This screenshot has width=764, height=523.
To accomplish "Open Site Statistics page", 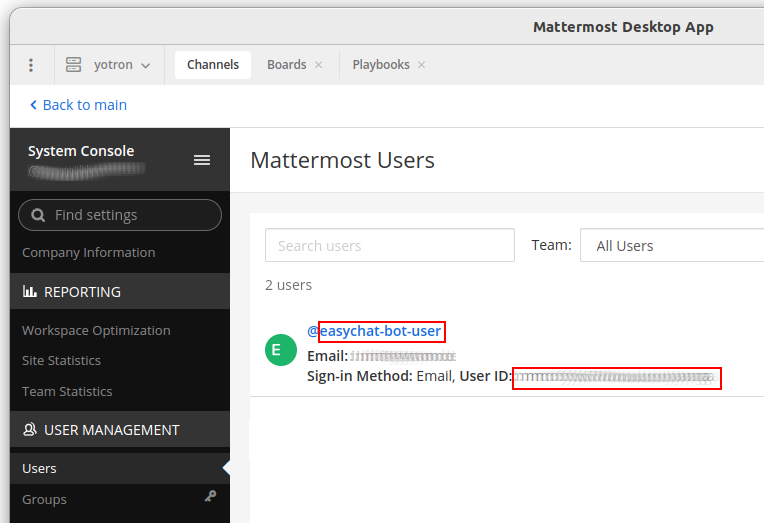I will tap(61, 361).
